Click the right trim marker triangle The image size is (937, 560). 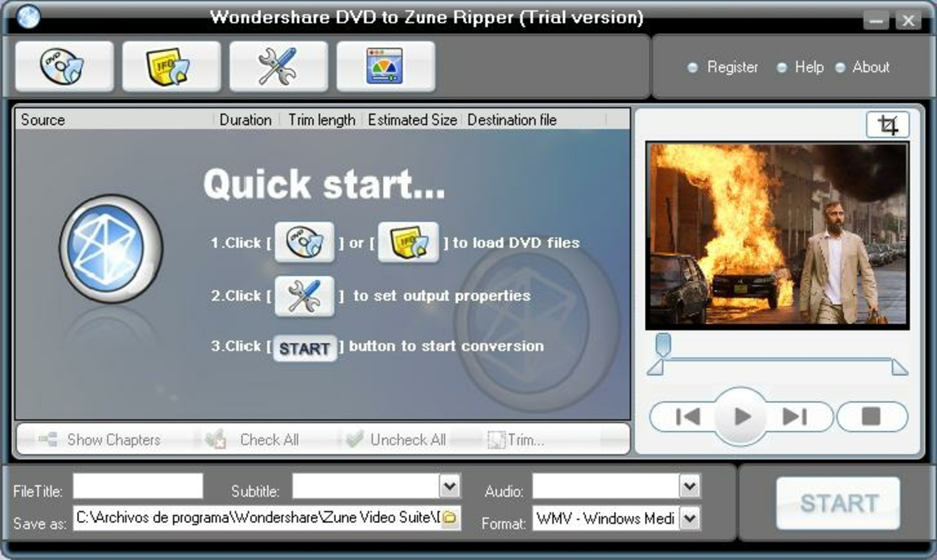click(x=899, y=367)
